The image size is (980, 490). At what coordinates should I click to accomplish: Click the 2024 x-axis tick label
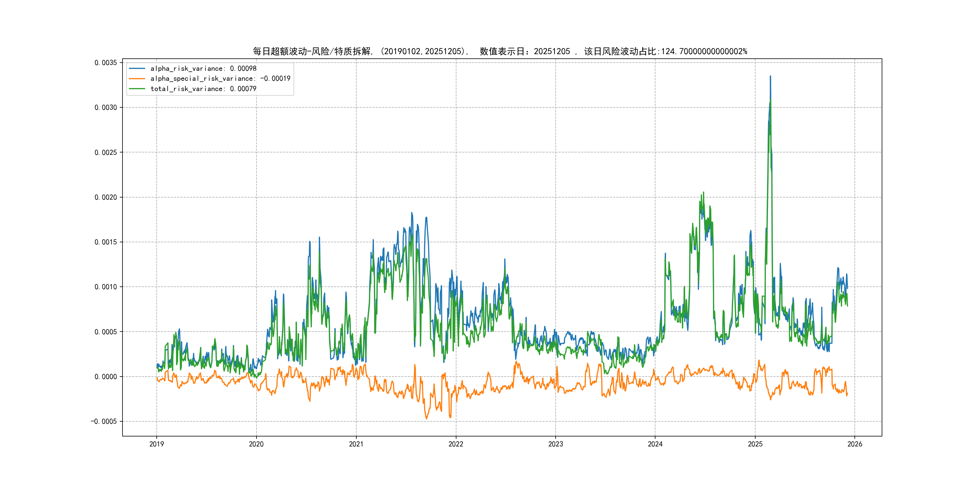click(655, 444)
